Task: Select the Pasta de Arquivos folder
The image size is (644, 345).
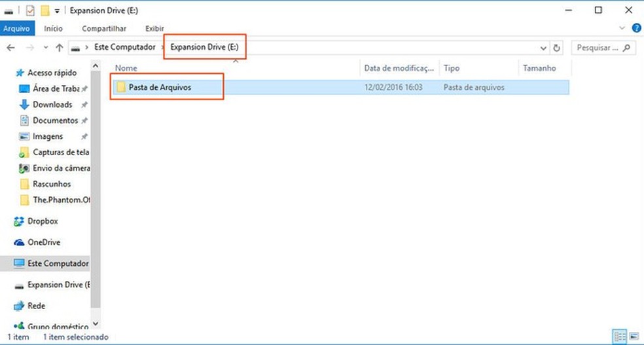Action: 340,87
